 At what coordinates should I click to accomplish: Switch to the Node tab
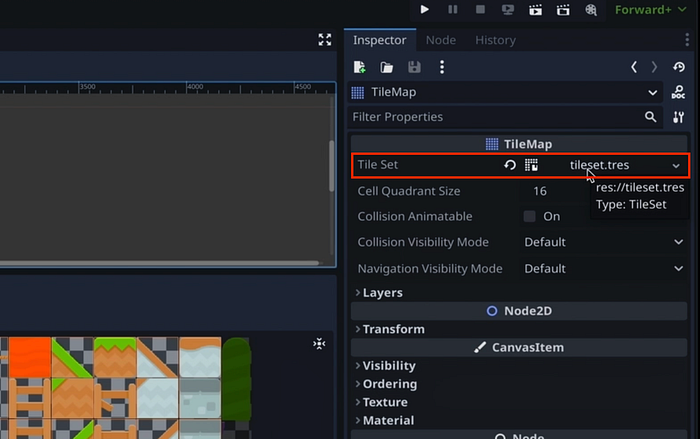(441, 40)
